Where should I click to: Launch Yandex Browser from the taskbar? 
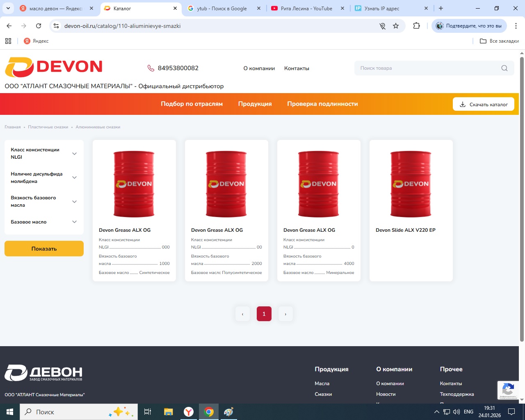pyautogui.click(x=189, y=412)
